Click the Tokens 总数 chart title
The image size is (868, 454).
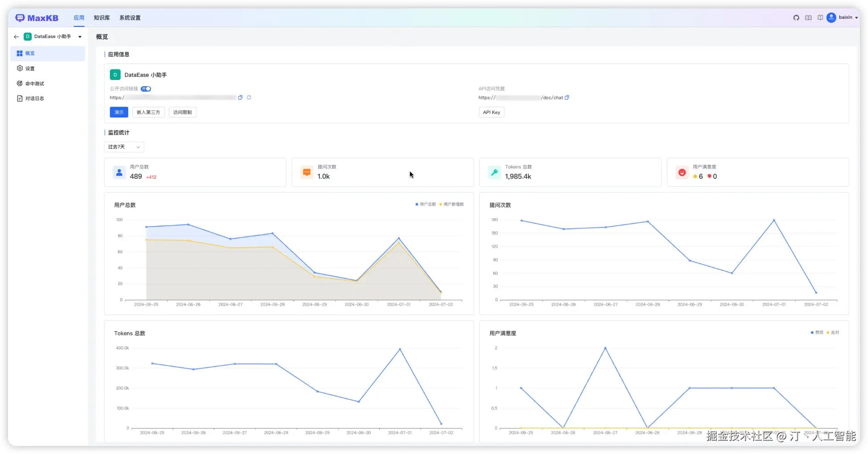[x=130, y=333]
